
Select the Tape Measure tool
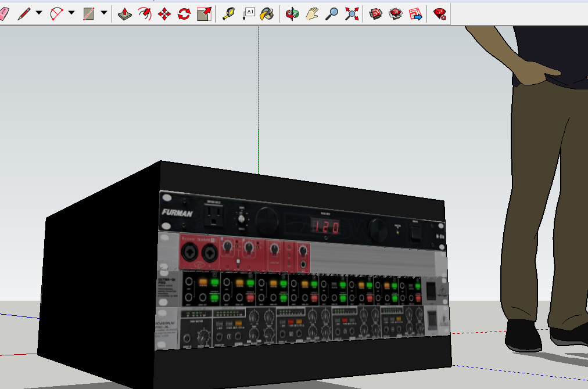coord(228,15)
